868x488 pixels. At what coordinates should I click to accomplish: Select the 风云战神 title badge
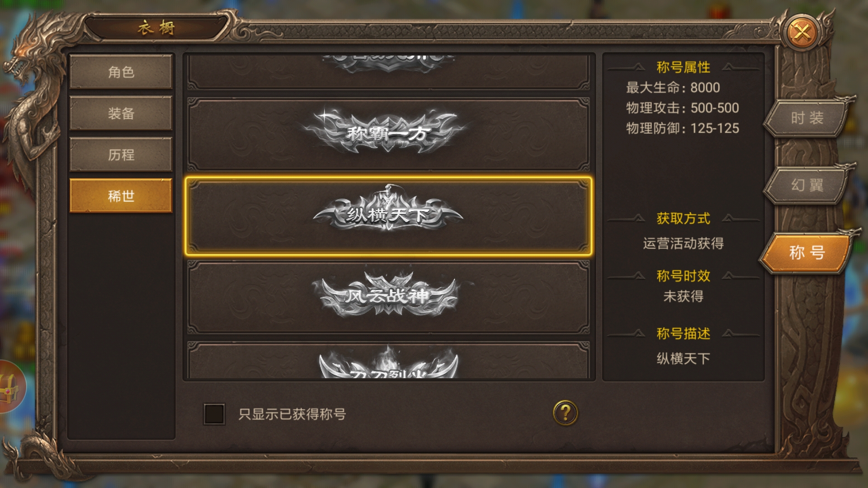pos(388,296)
